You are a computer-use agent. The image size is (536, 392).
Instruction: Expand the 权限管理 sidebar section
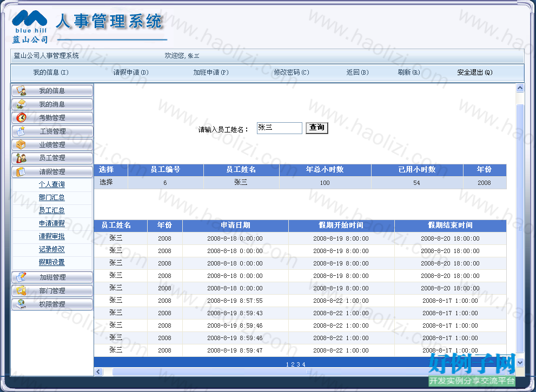coord(52,304)
